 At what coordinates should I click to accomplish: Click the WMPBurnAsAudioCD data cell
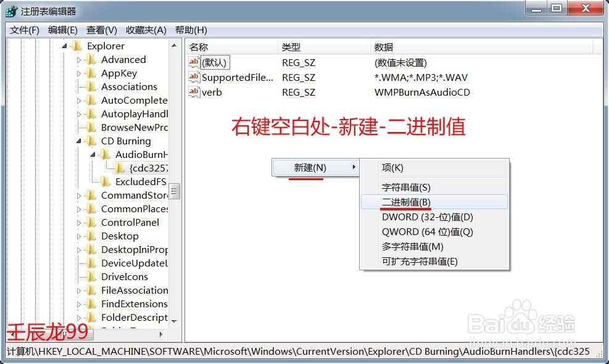click(422, 92)
